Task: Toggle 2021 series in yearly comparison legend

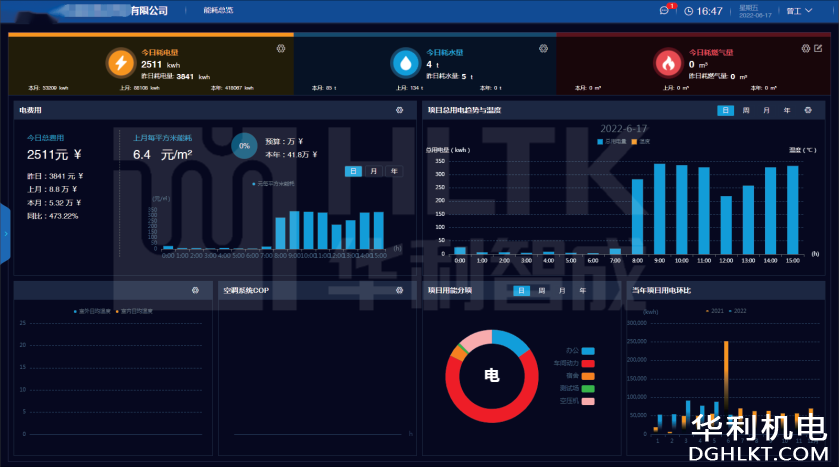Action: pos(714,311)
